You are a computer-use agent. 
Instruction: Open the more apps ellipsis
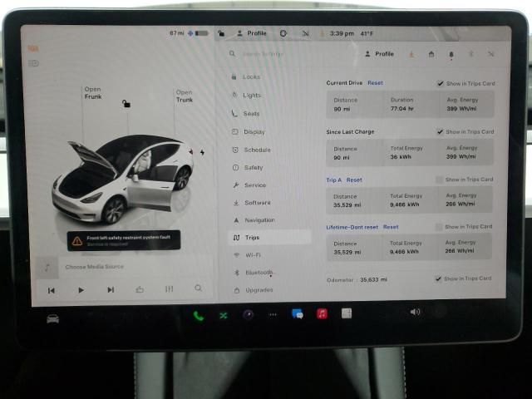coord(273,315)
